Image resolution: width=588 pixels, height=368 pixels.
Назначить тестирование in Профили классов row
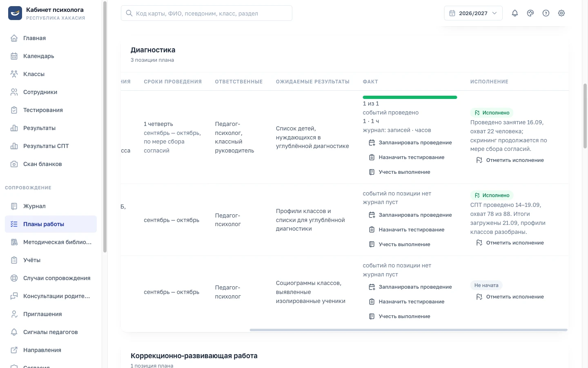point(406,230)
